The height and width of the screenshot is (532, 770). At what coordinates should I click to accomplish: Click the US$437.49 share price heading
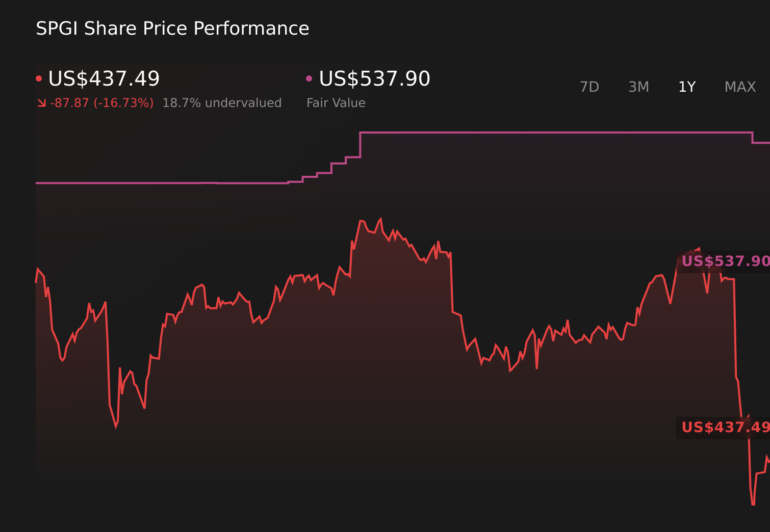104,79
